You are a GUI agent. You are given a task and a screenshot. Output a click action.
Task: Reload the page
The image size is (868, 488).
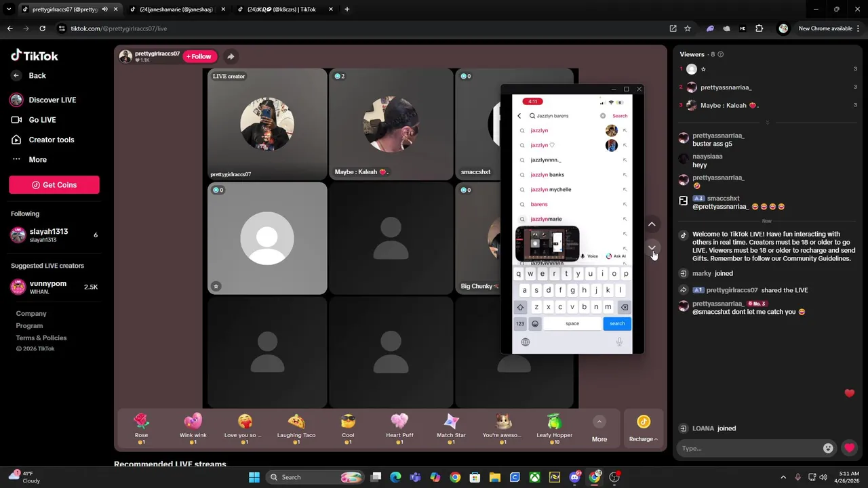pyautogui.click(x=42, y=28)
